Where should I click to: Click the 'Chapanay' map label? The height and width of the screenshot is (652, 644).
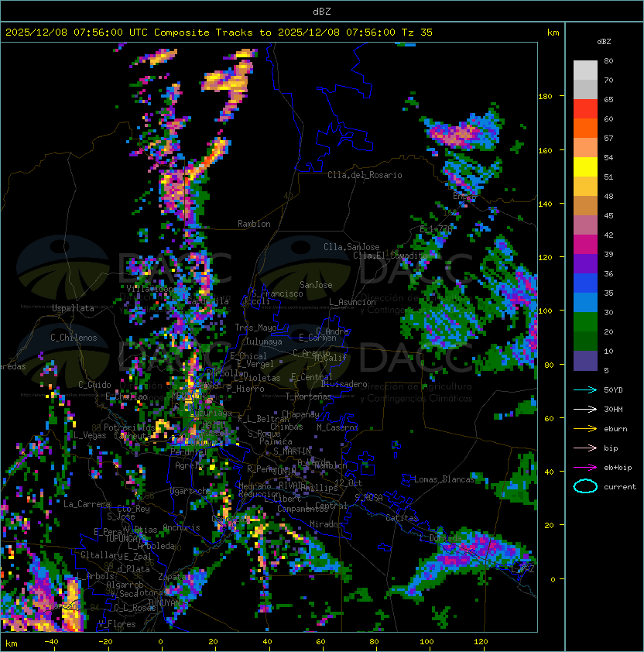pyautogui.click(x=300, y=414)
